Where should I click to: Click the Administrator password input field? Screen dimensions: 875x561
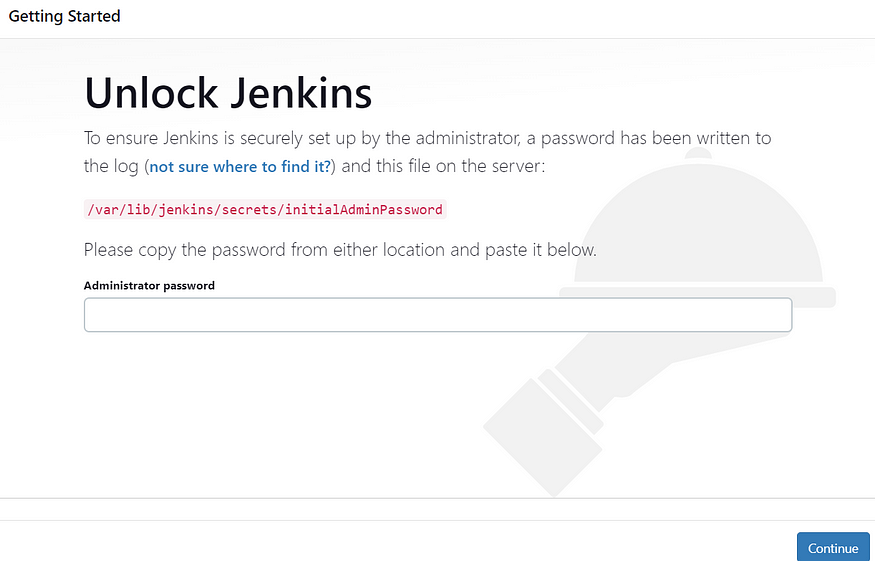pyautogui.click(x=438, y=315)
